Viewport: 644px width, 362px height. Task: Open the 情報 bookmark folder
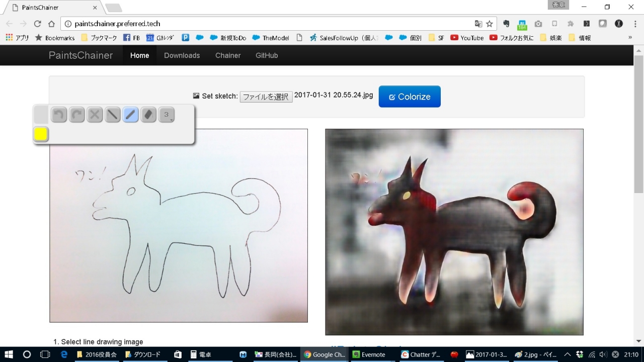[x=580, y=38]
